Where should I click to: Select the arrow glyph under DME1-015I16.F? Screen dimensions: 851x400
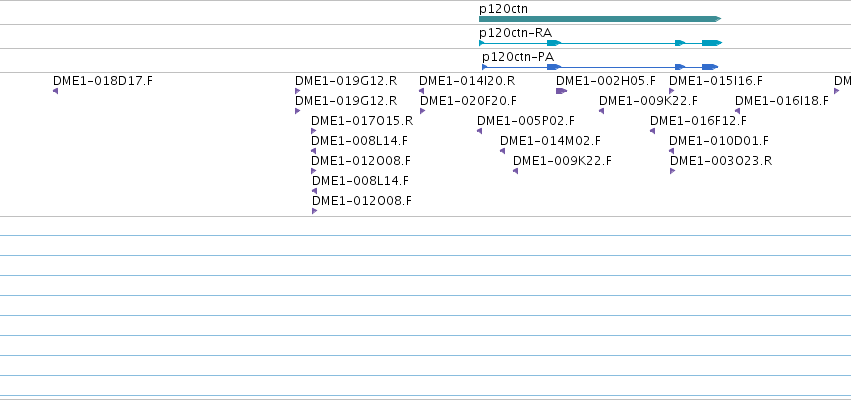click(x=672, y=91)
